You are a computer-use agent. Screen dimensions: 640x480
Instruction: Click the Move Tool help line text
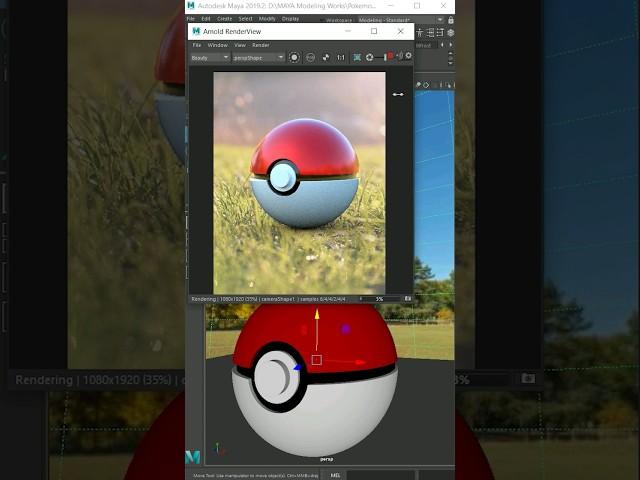pos(256,476)
